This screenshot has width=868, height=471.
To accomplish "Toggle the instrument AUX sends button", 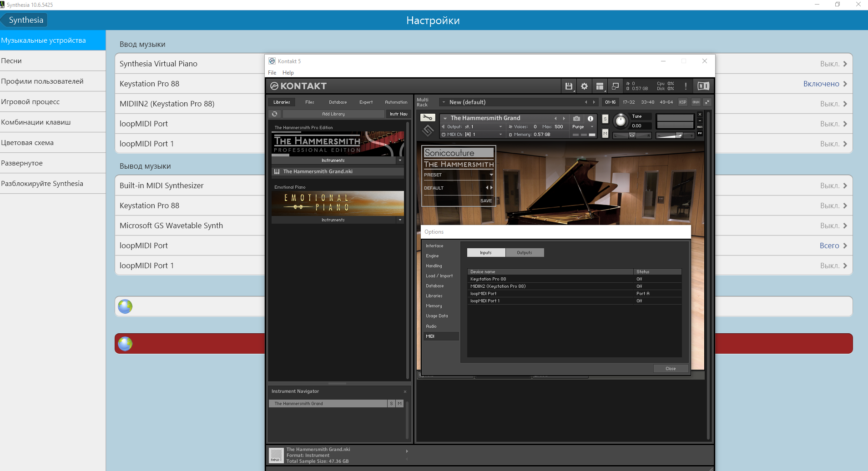I will tap(700, 127).
